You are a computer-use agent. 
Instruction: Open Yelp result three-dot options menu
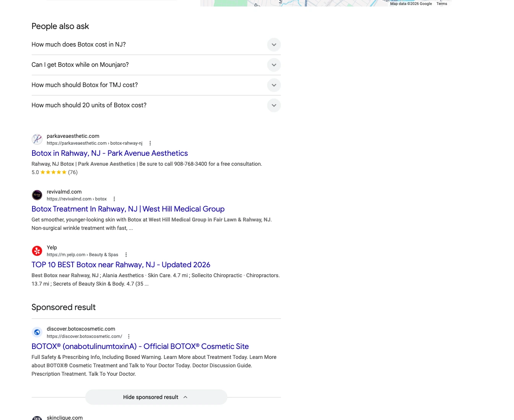point(126,255)
